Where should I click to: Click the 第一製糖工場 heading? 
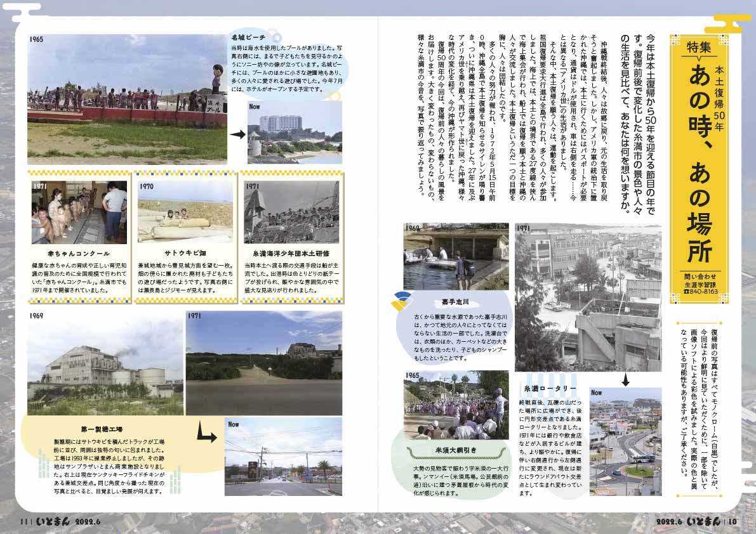pos(102,429)
